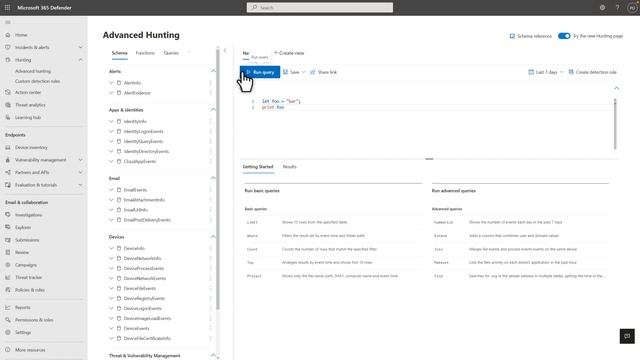640x360 pixels.
Task: Select the CloudAppEvents table
Action: coord(140,161)
